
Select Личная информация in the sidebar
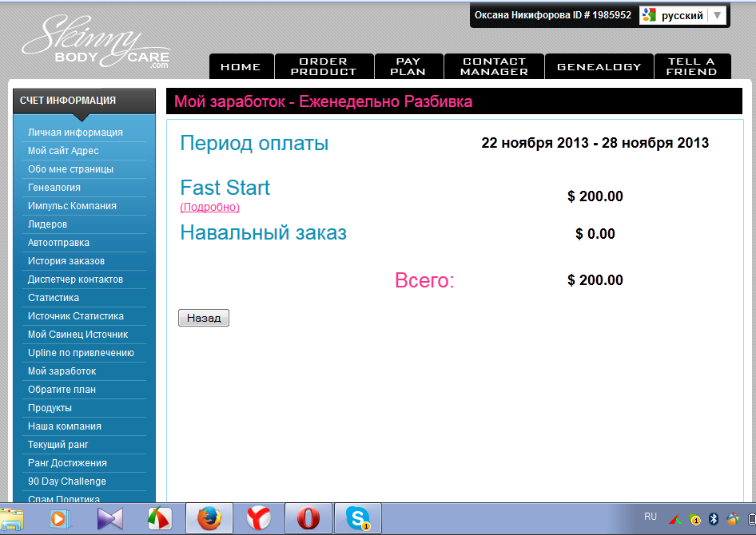75,133
